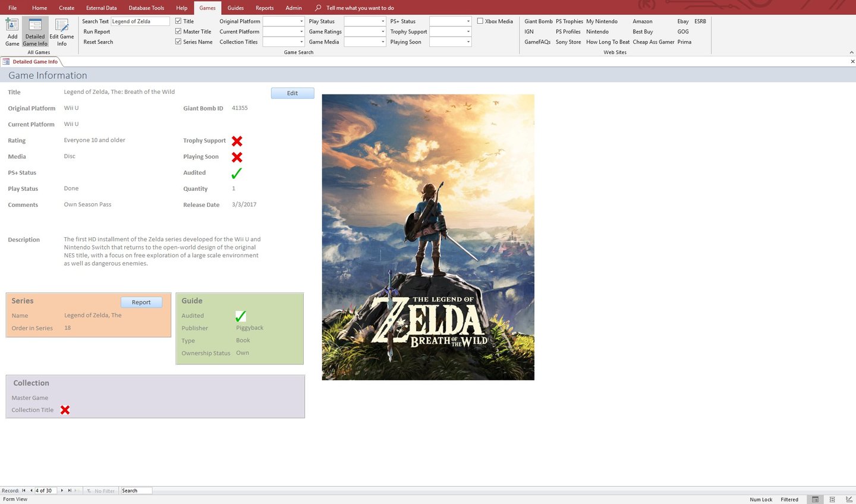Viewport: 856px width, 504px height.
Task: Switch to the Create ribbon tab
Action: coord(67,8)
